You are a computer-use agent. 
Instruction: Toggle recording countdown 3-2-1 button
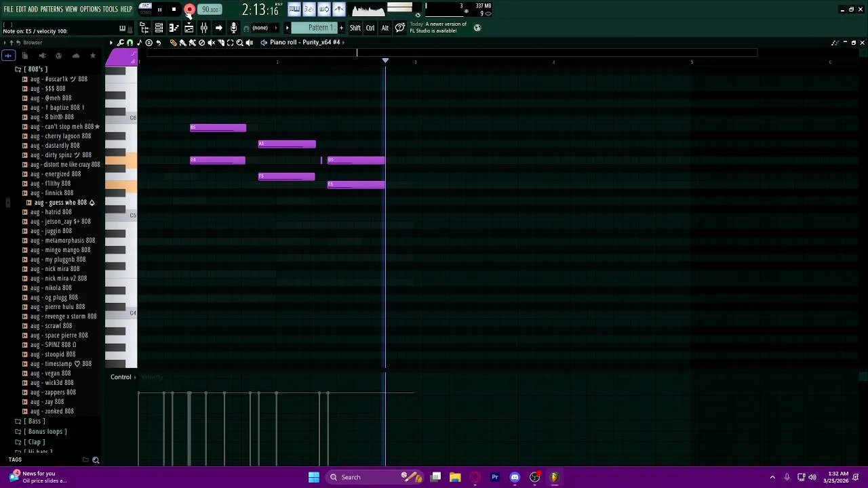tap(309, 9)
